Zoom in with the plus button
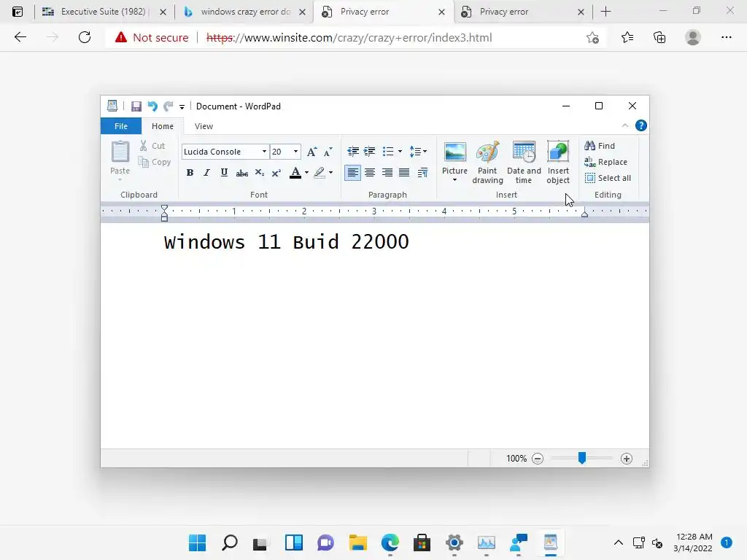The width and height of the screenshot is (747, 560). 627,459
